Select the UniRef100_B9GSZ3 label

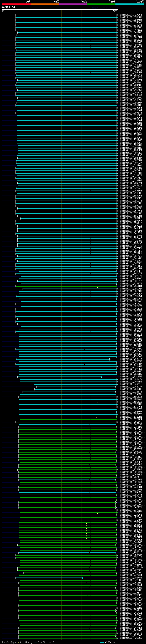[x=131, y=40]
